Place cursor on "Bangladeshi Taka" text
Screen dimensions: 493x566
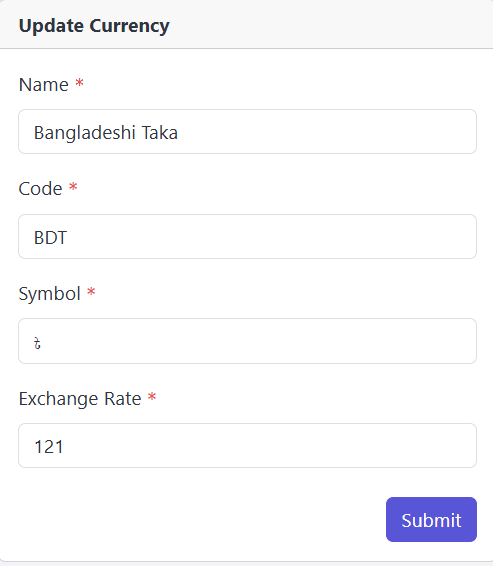tap(106, 132)
